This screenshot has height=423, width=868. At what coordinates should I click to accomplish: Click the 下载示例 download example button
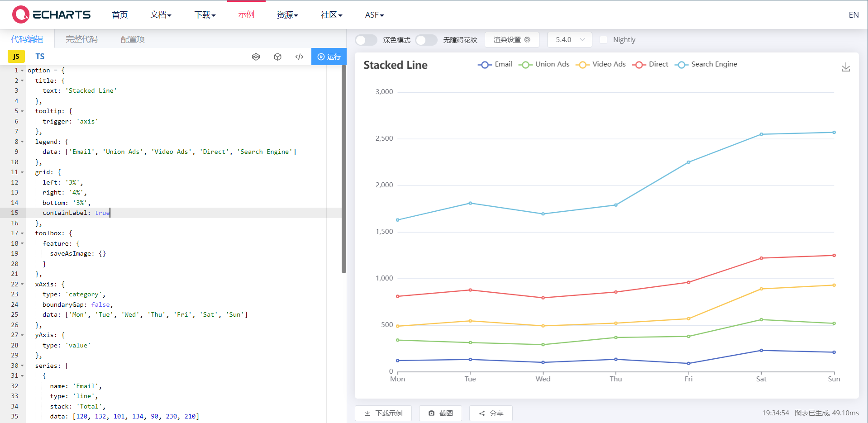click(x=383, y=413)
